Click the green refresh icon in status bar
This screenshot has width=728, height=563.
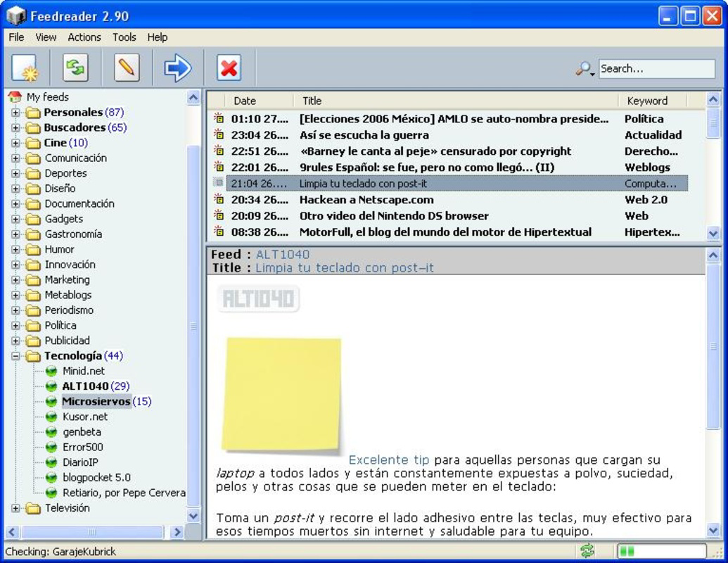coord(587,551)
